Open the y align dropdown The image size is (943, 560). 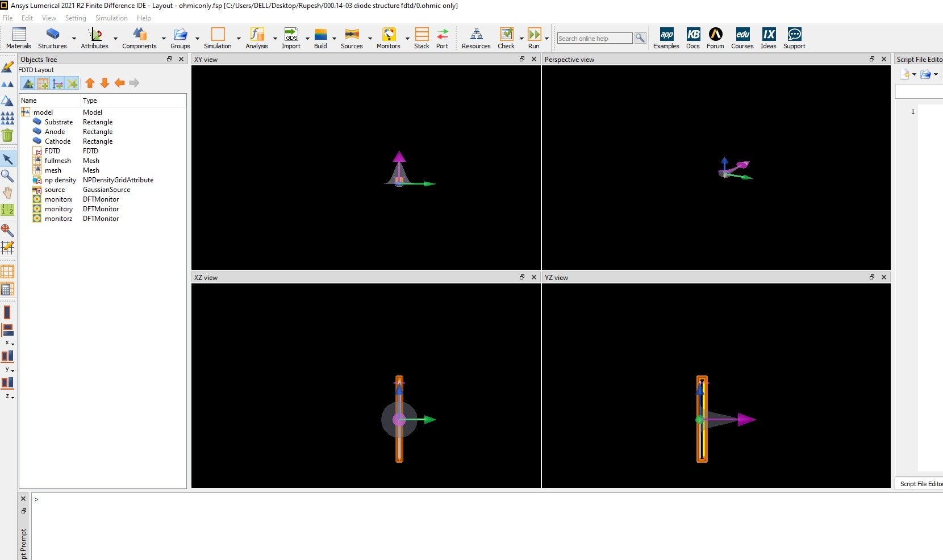pyautogui.click(x=10, y=370)
